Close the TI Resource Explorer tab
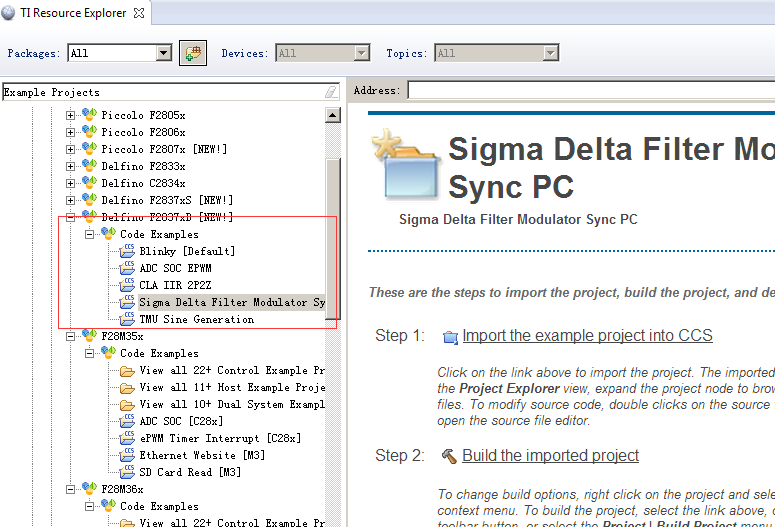Screen dimensions: 775x527 139,13
